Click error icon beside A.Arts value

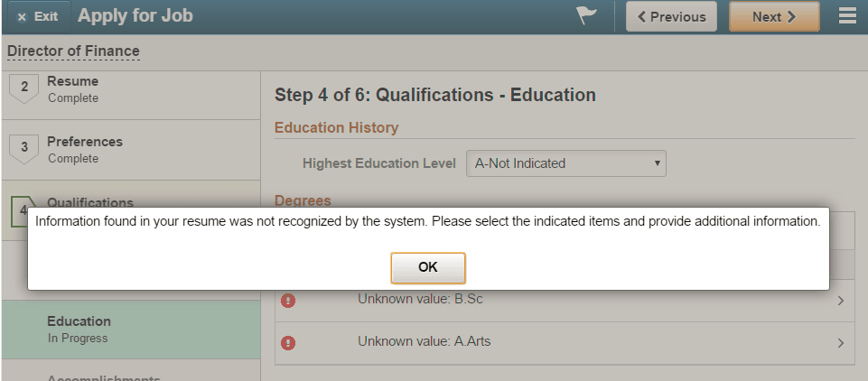click(288, 343)
